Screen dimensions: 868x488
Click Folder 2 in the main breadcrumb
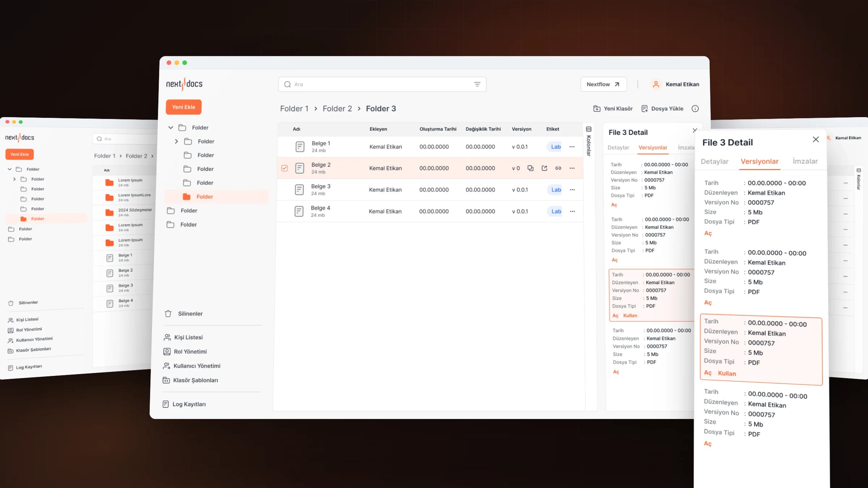coord(337,109)
